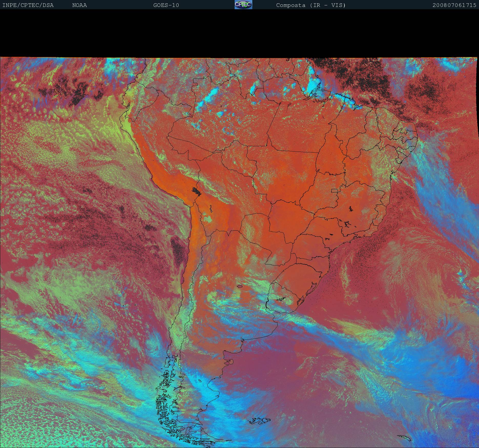The height and width of the screenshot is (448, 479).
Task: Click the Composta (IR - VIS) title
Action: tap(311, 5)
